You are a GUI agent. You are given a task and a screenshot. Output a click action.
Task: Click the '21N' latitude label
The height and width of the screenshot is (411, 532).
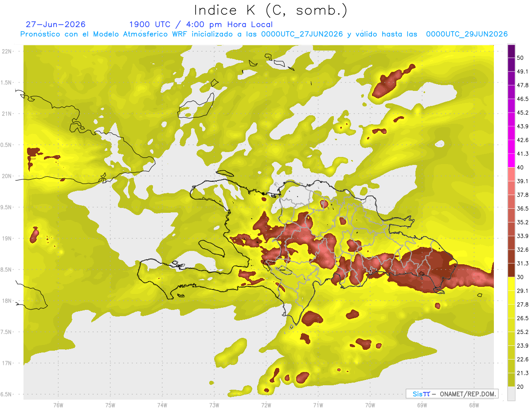pyautogui.click(x=7, y=114)
